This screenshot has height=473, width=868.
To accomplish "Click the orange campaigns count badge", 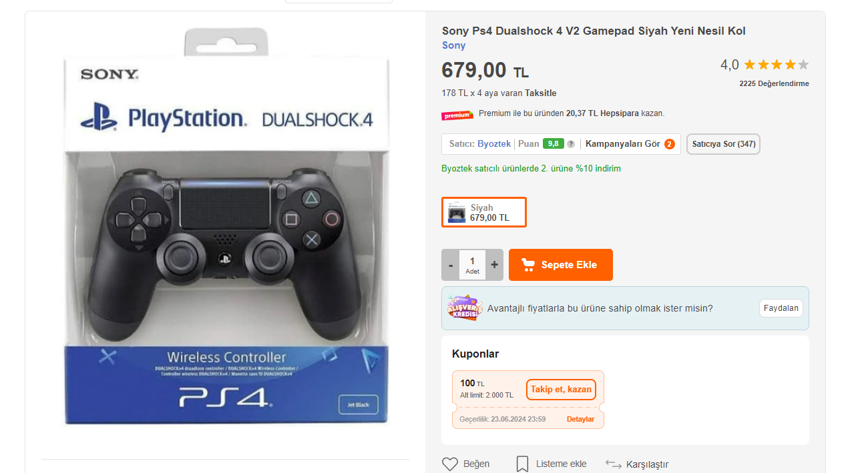I will (670, 144).
